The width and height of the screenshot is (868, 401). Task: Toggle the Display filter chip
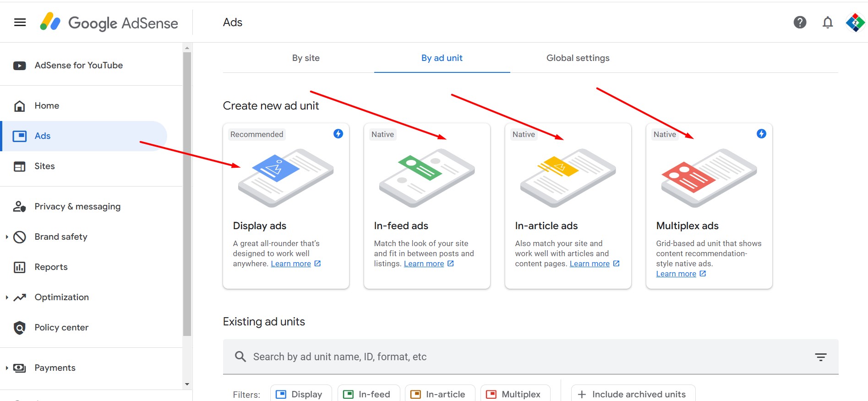(x=300, y=394)
